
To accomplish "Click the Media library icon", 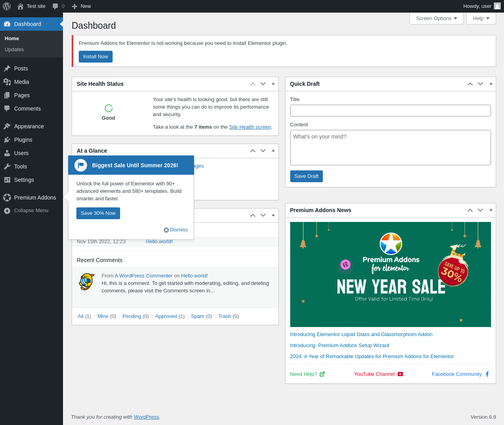I will [x=7, y=82].
